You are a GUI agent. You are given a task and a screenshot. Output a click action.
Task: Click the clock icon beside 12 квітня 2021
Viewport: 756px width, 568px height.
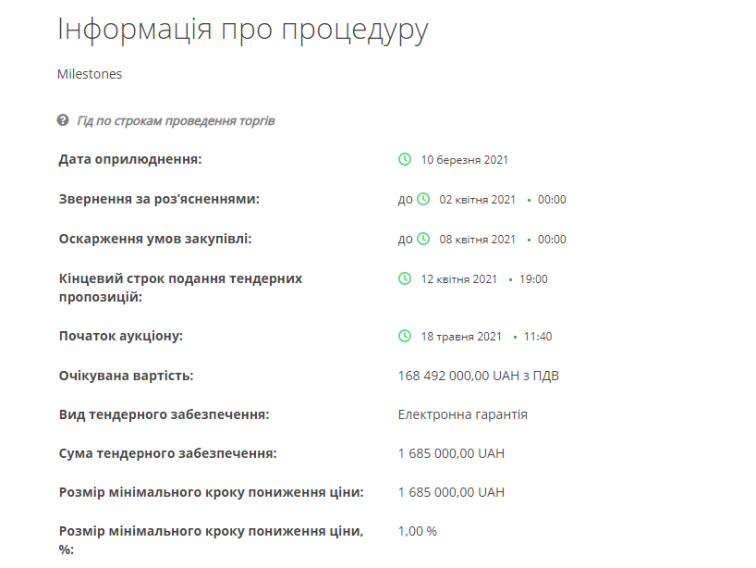click(x=405, y=279)
